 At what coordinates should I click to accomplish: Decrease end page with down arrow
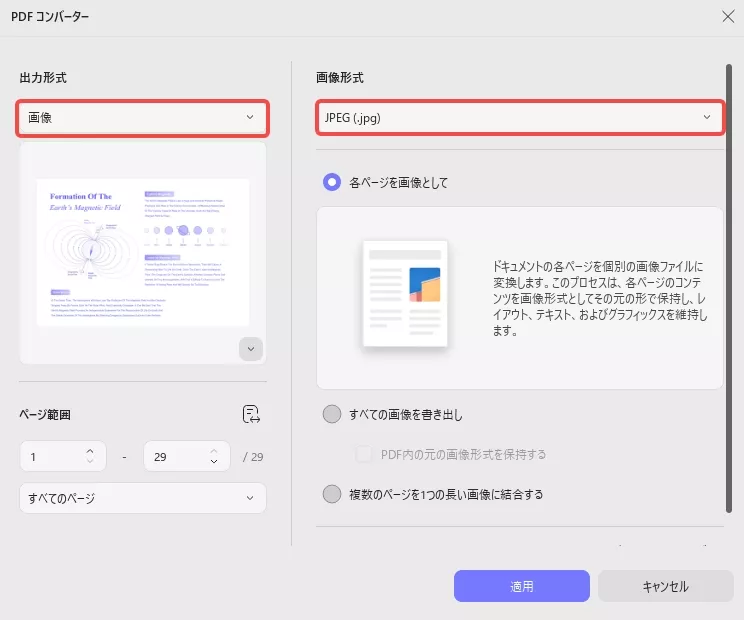(x=214, y=461)
